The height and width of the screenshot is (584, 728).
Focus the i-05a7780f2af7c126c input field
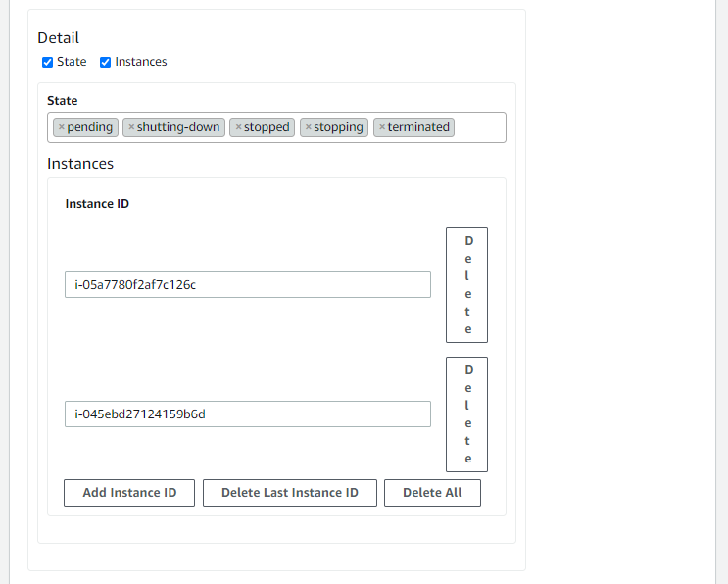point(247,285)
